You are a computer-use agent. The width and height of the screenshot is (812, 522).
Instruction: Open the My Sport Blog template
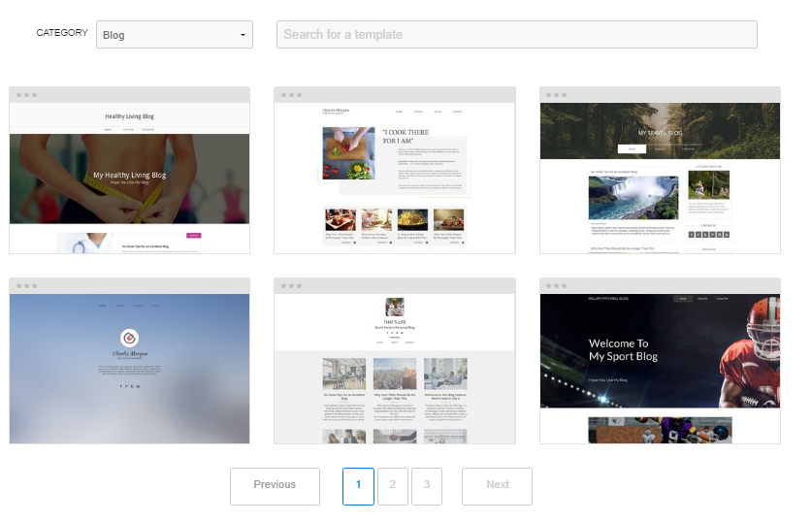click(660, 361)
